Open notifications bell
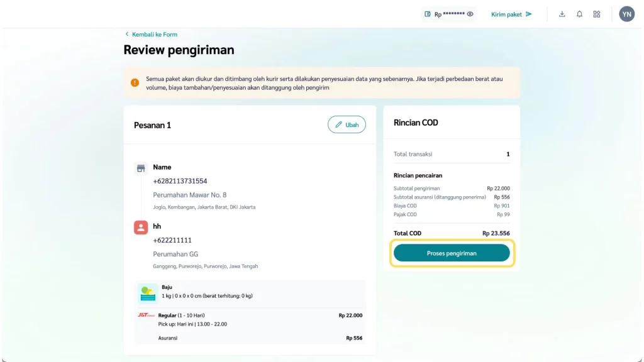 pos(579,14)
